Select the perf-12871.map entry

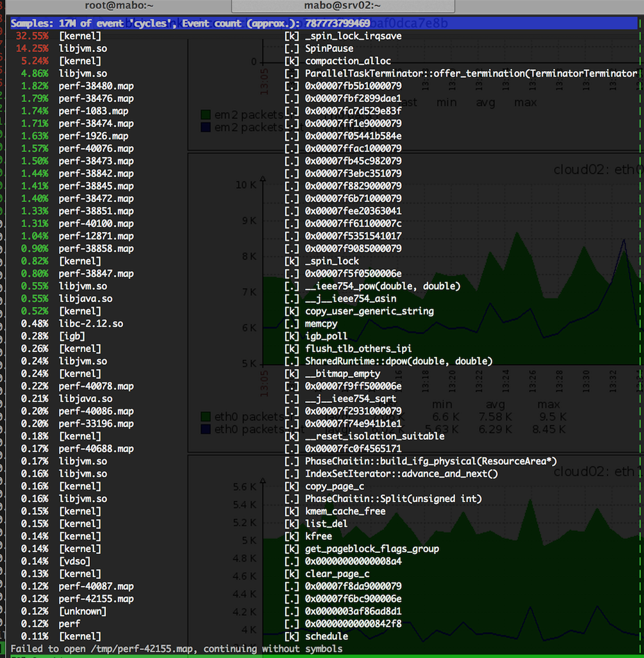coord(96,236)
